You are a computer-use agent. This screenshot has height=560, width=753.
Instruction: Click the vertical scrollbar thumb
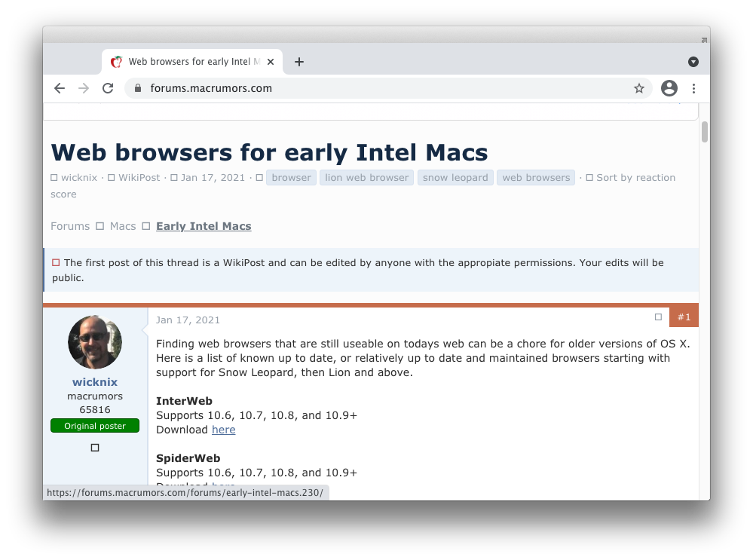(x=705, y=132)
